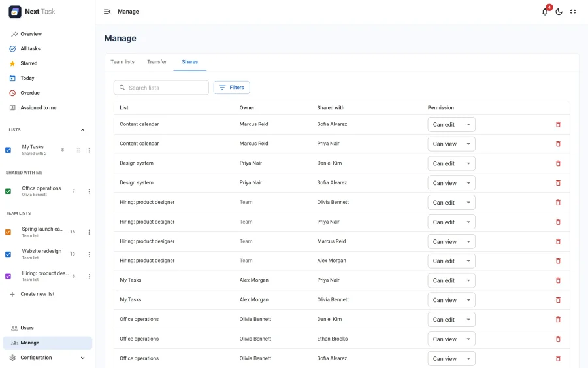The width and height of the screenshot is (588, 368).
Task: Toggle dark mode moon icon
Action: point(559,12)
